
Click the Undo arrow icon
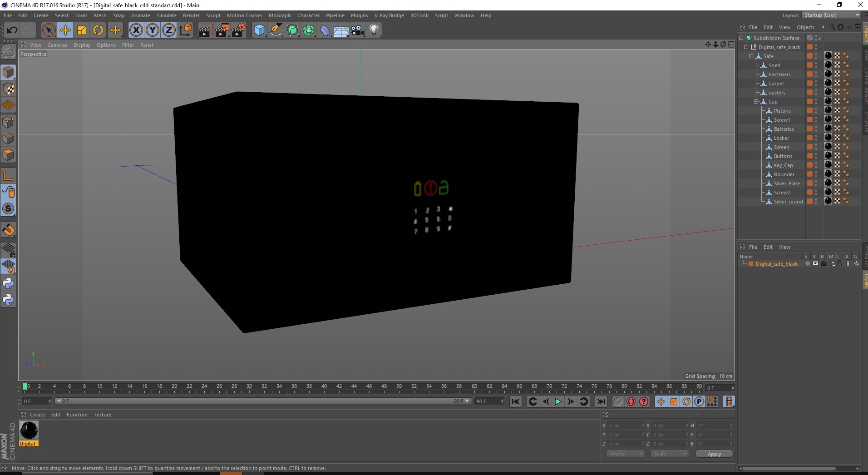coord(12,30)
